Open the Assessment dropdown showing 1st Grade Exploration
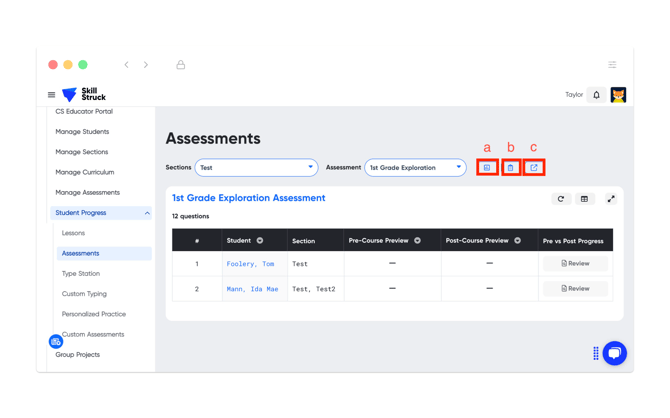 (x=415, y=168)
